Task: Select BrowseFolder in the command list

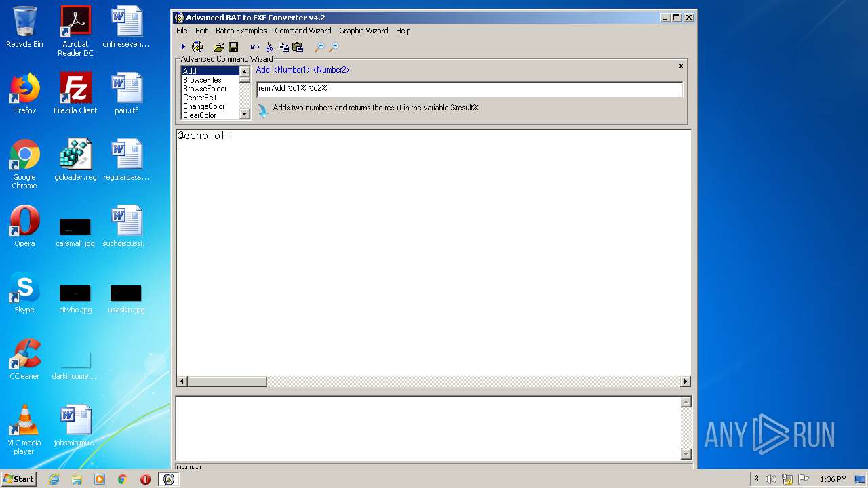Action: coord(210,89)
